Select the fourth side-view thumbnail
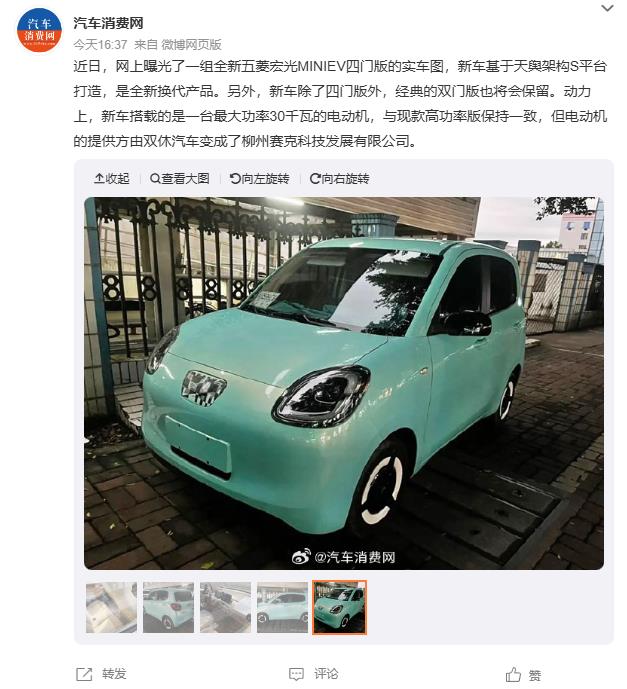 [x=283, y=607]
